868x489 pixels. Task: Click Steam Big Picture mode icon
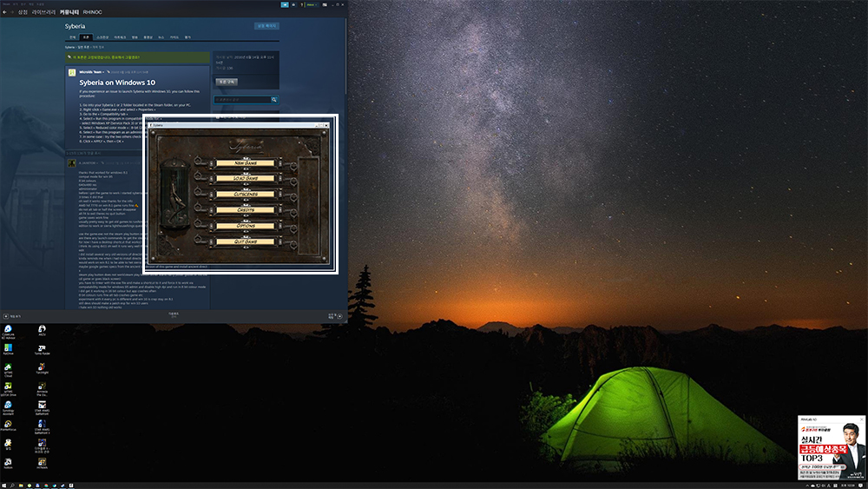325,4
